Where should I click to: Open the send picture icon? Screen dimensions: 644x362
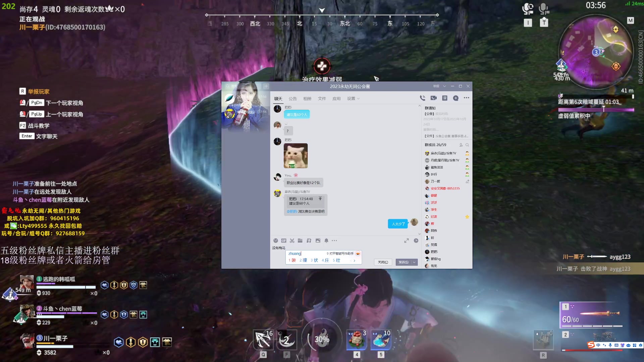318,241
